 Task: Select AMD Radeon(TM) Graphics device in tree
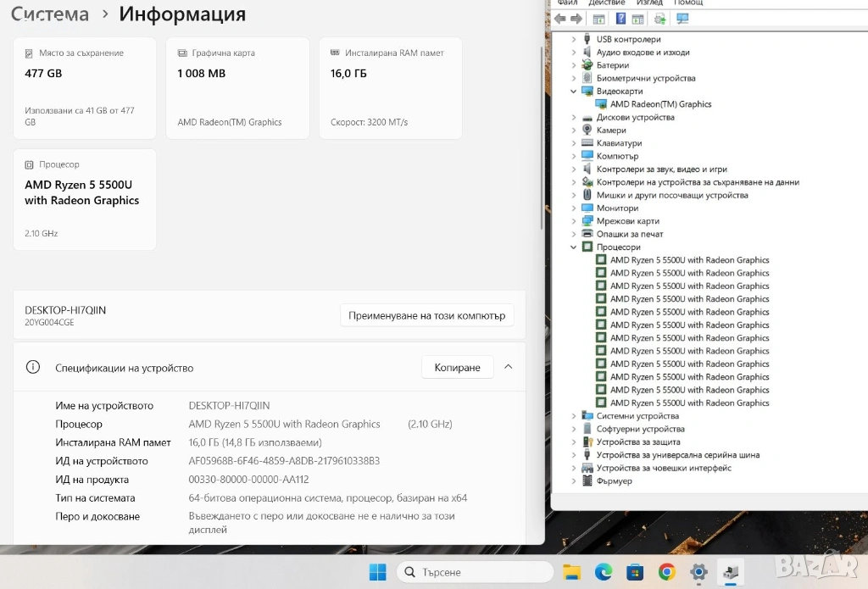(660, 104)
